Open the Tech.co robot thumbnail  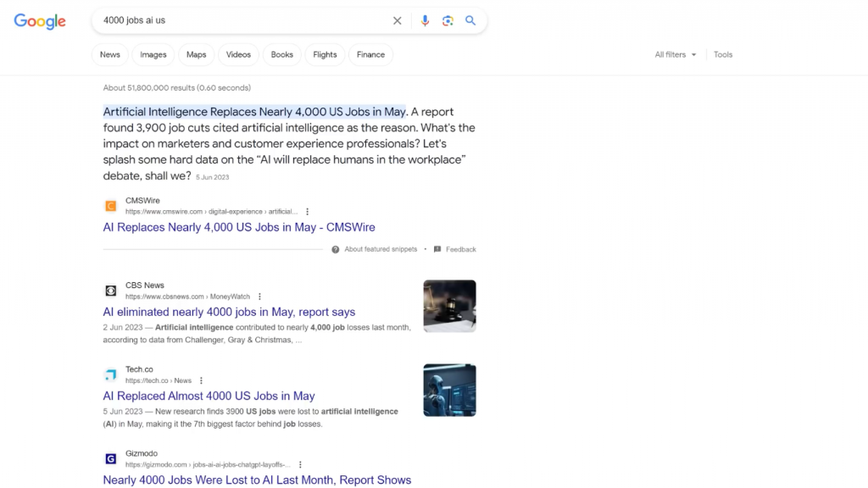[x=449, y=390]
